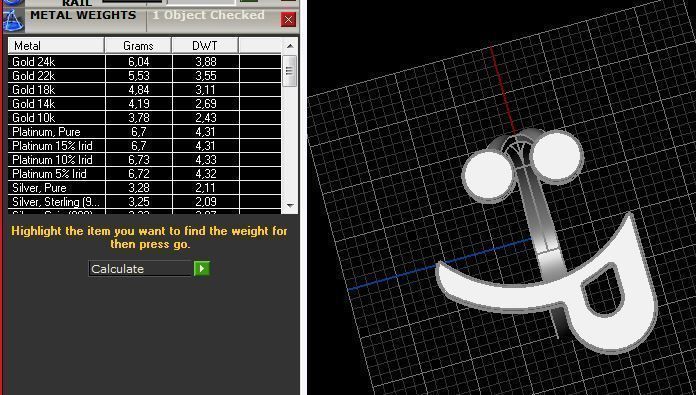Click the Calculate field

(140, 269)
